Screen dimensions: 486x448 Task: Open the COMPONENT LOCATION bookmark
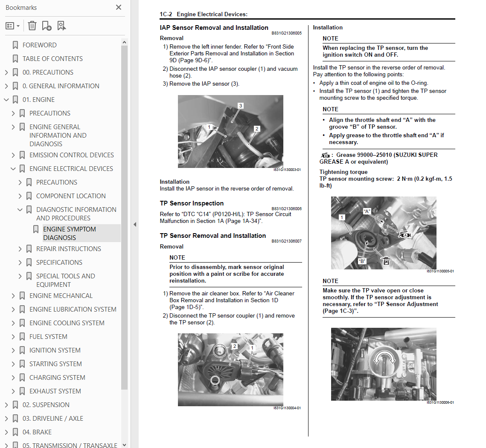click(x=71, y=196)
